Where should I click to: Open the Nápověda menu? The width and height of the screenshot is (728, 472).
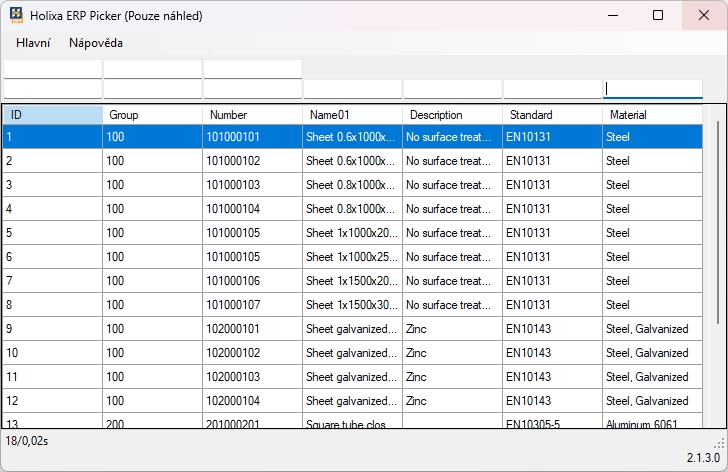coord(96,43)
